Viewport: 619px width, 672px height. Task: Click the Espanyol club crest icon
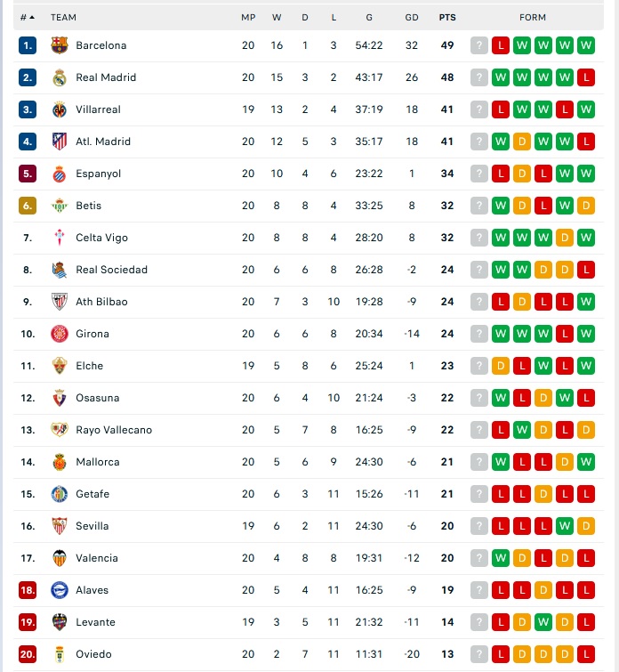60,174
